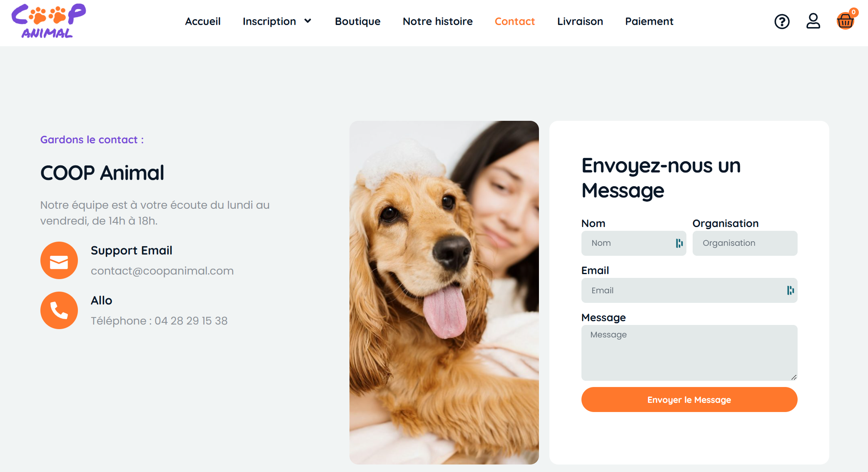868x472 pixels.
Task: Click the autofill icon in the Nom field
Action: tap(679, 243)
